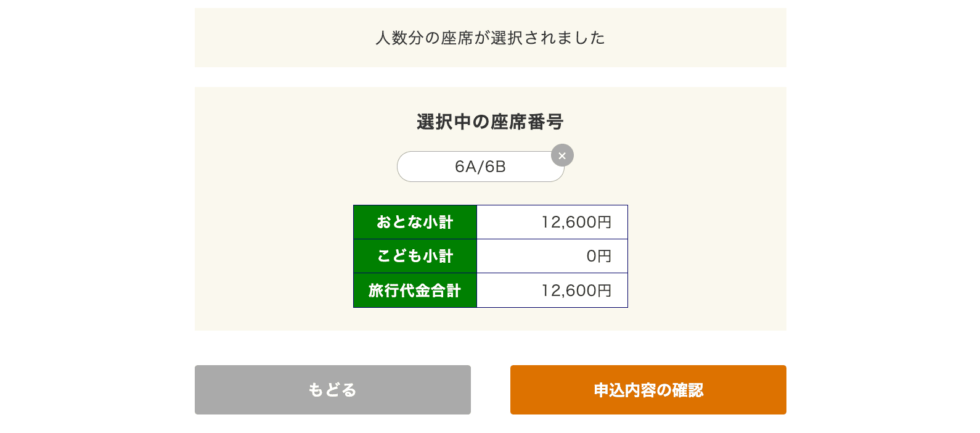Click the 人数分の座席が選択されました notification message
The height and width of the screenshot is (433, 980).
coord(490,38)
